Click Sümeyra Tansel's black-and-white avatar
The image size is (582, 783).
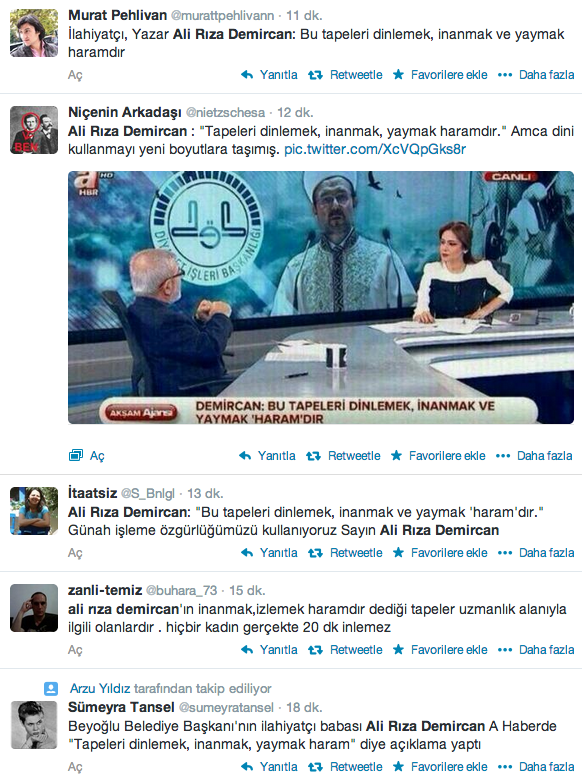(34, 725)
